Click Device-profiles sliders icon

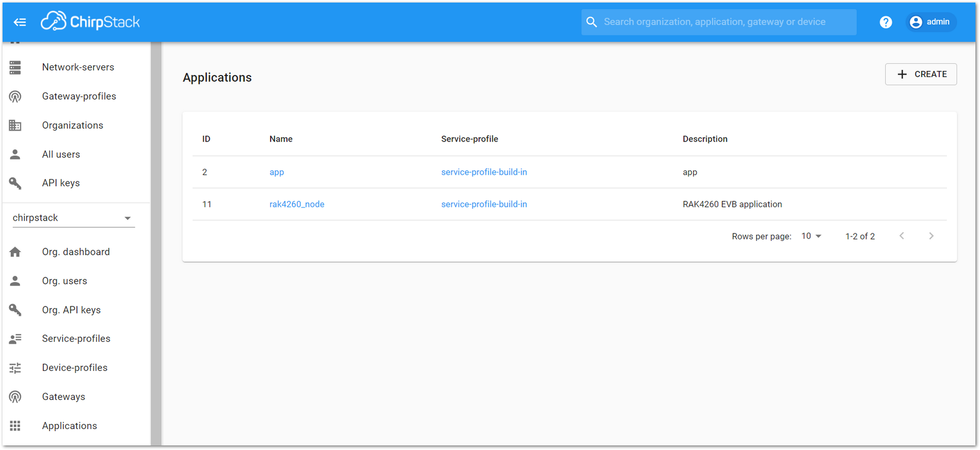coord(15,368)
